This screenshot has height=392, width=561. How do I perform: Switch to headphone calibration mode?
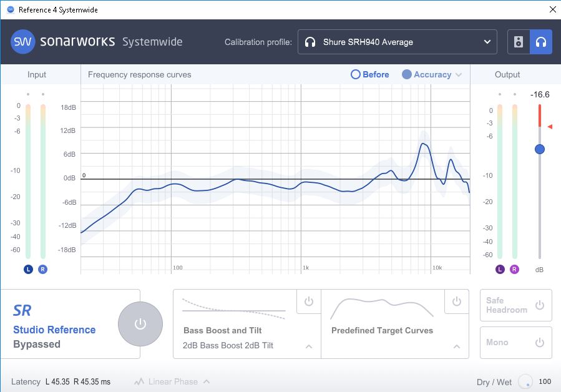pyautogui.click(x=540, y=42)
